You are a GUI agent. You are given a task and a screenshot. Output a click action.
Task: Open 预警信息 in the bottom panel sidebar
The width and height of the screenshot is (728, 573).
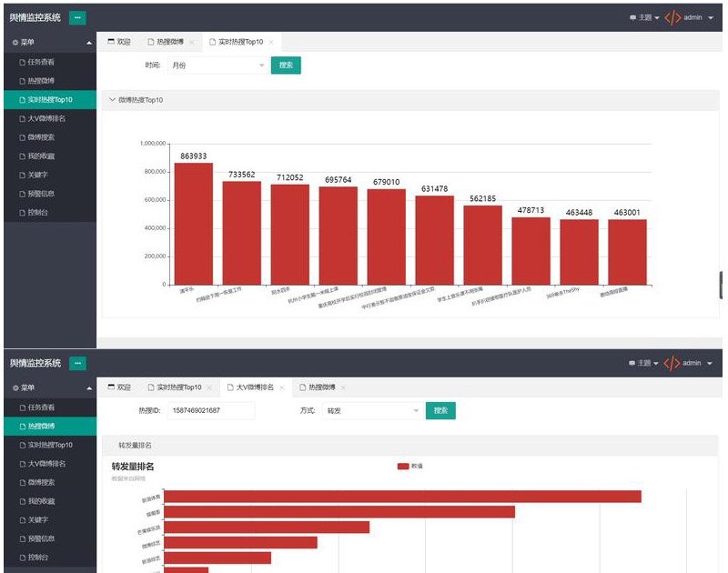point(50,538)
